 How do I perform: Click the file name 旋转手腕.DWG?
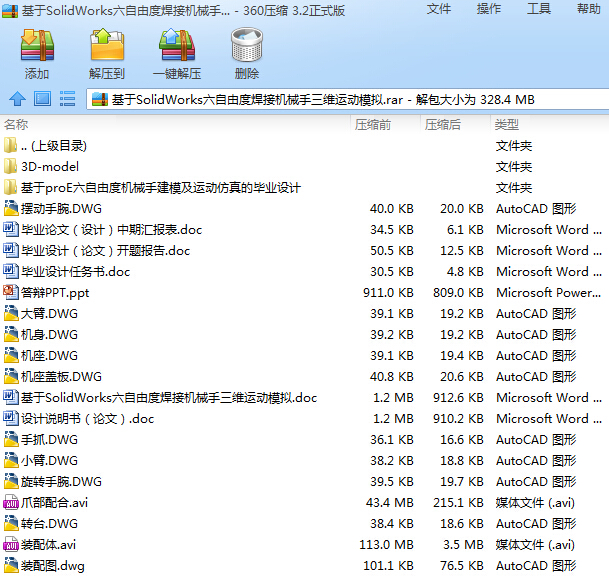pos(61,481)
